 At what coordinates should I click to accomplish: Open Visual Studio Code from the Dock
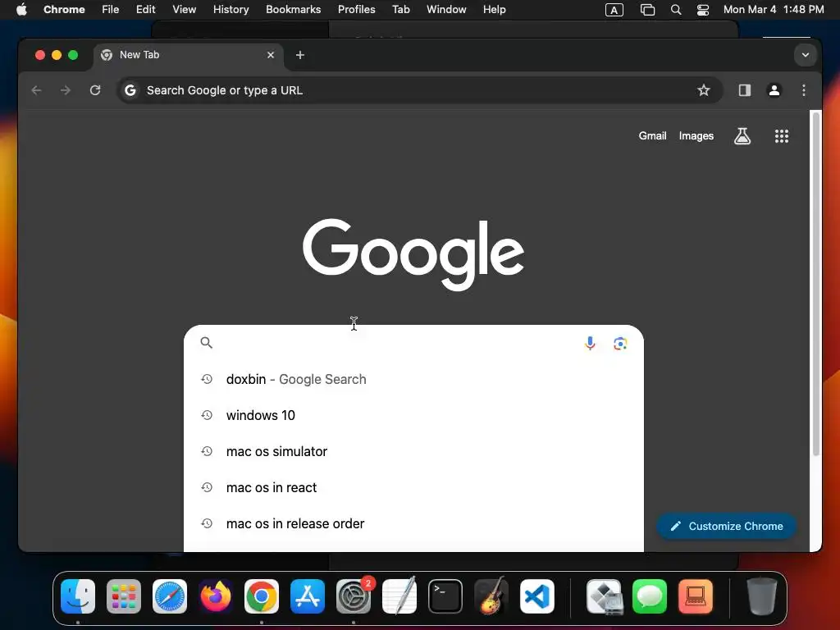(x=536, y=596)
